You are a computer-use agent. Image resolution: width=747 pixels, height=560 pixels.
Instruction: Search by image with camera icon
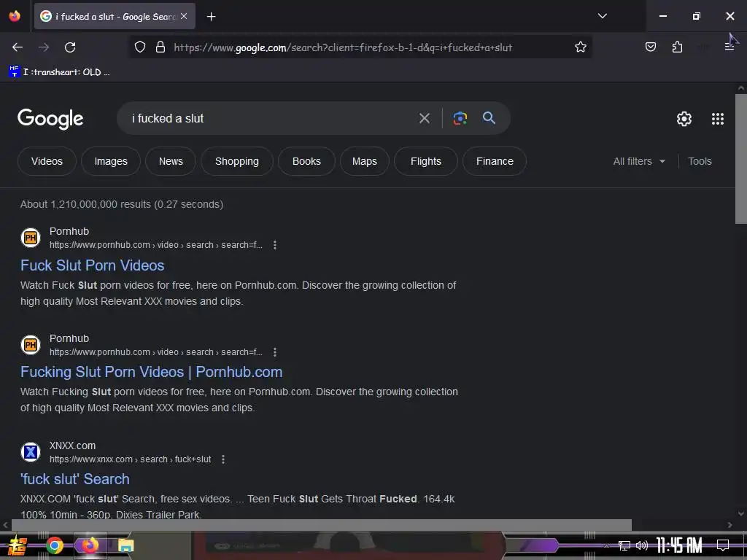click(460, 118)
